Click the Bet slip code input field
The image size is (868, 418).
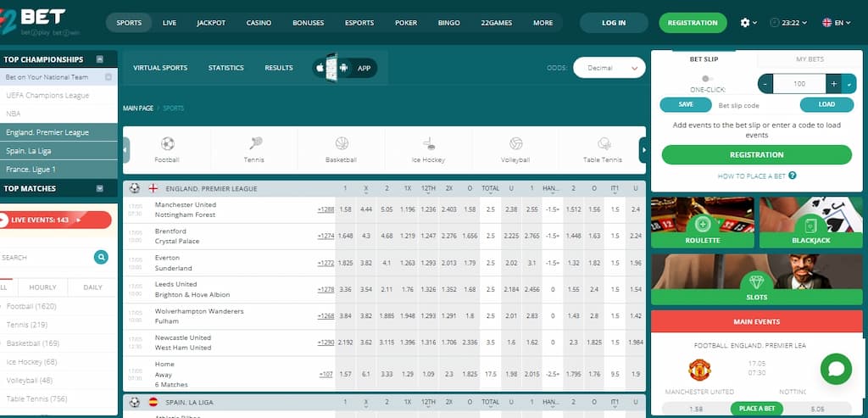coord(755,105)
